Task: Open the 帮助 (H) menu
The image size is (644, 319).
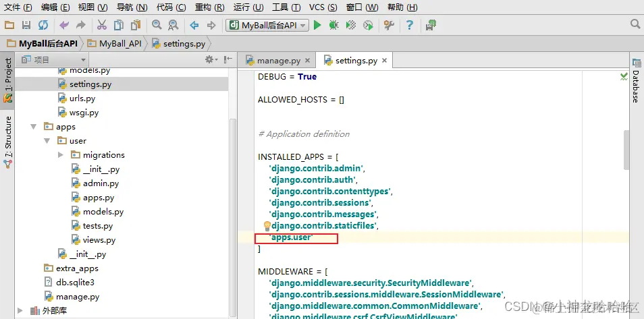Action: tap(402, 7)
